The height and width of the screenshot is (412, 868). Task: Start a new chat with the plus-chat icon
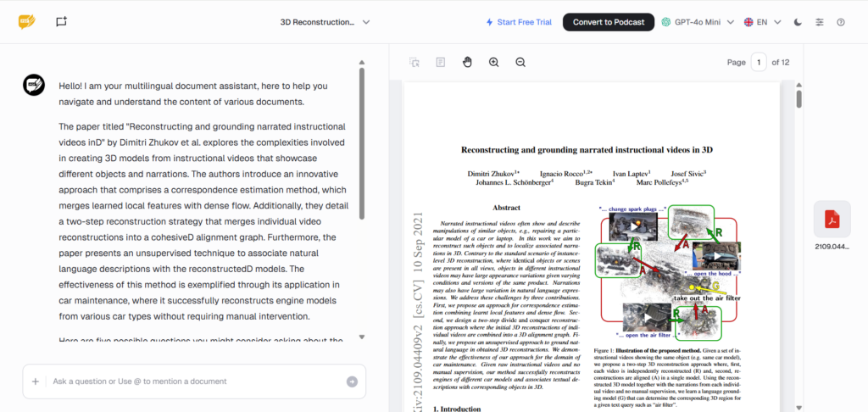point(61,22)
